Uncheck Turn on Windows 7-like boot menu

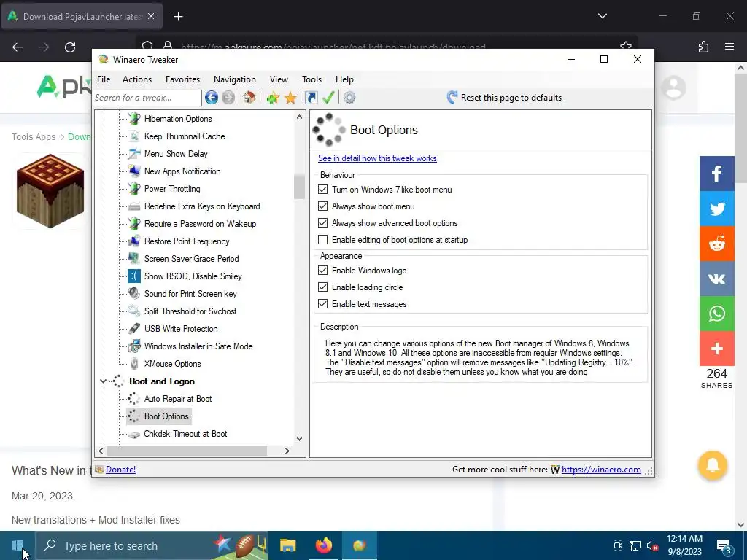pos(323,190)
